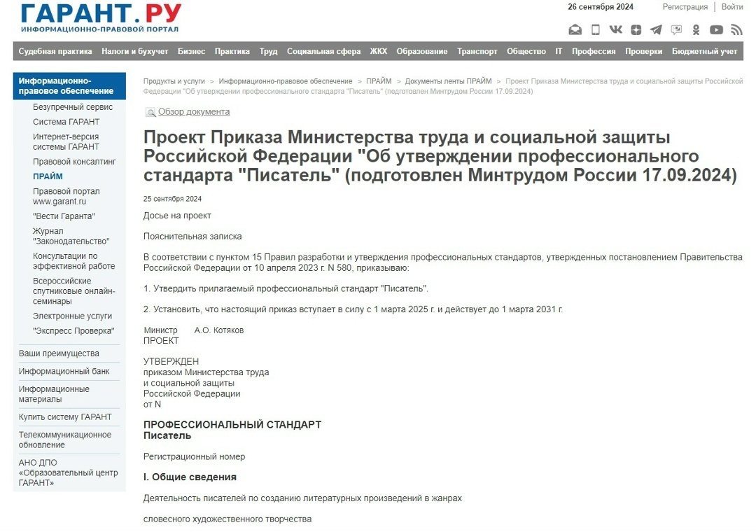Viewport: 756px width, 532px height.
Task: Open Правовой портал www.garant.ru sidebar link
Action: 66,196
